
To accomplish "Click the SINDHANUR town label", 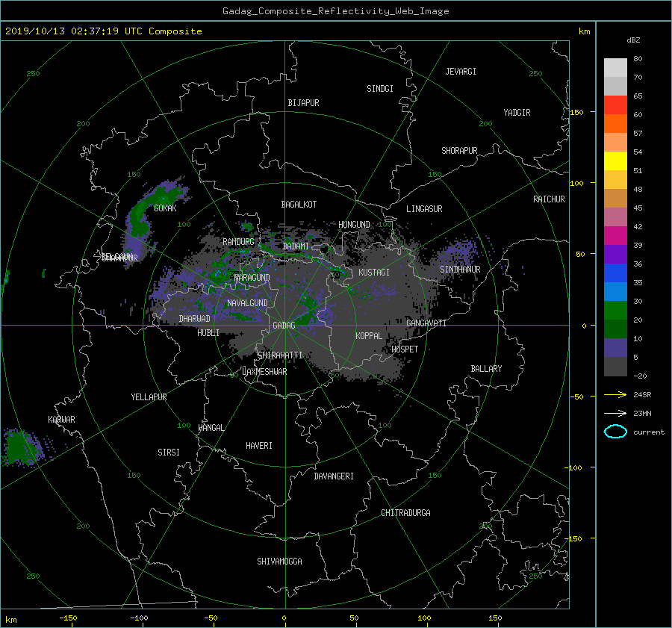I will pyautogui.click(x=460, y=270).
